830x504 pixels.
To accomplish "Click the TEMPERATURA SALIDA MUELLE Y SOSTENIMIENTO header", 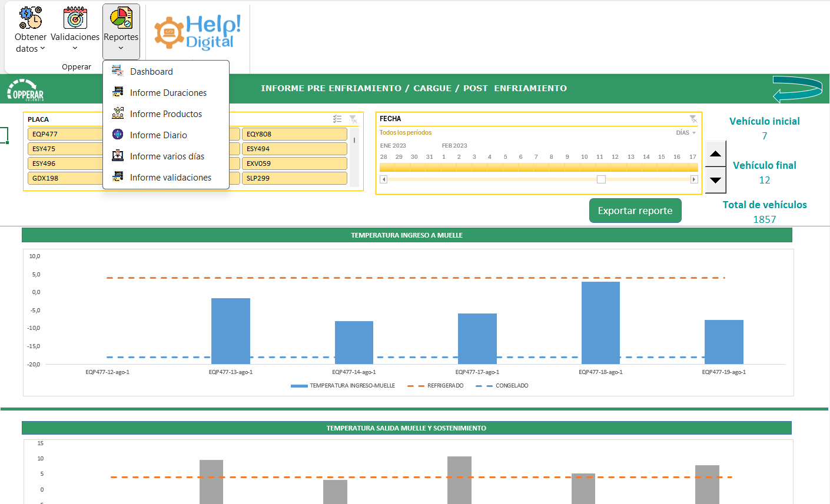I will click(407, 428).
